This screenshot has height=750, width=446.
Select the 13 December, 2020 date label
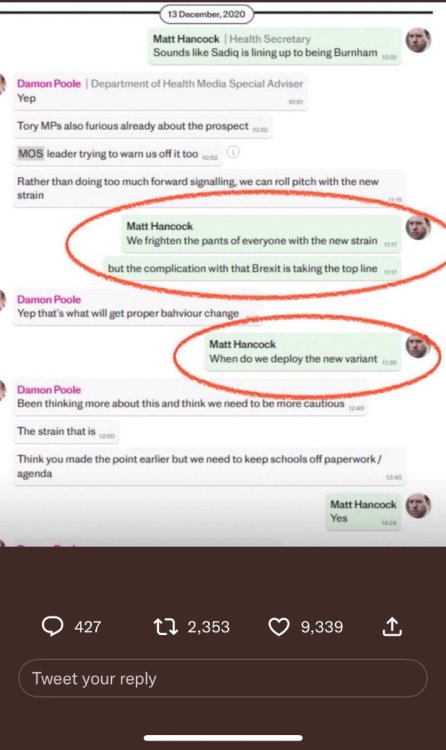[206, 14]
